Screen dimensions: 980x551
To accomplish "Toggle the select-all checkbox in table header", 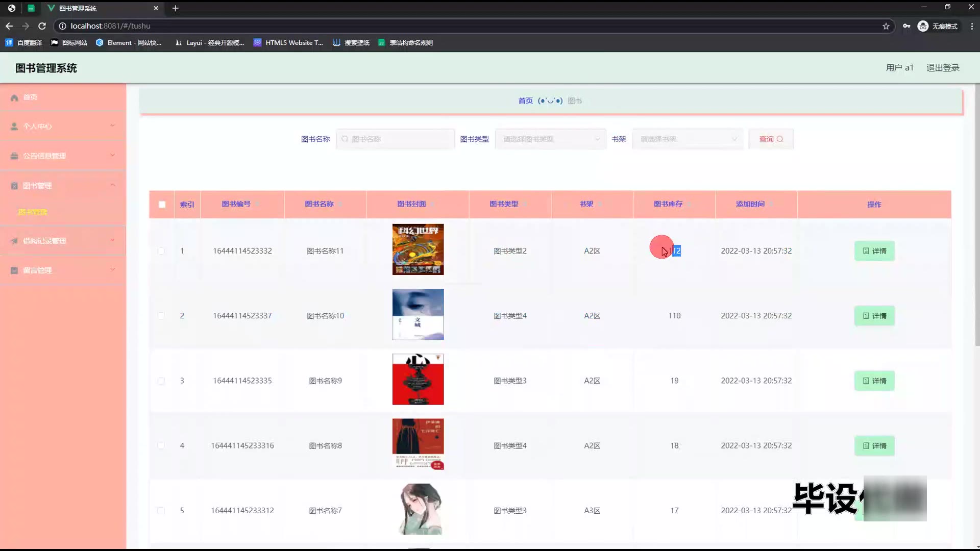I will click(162, 205).
